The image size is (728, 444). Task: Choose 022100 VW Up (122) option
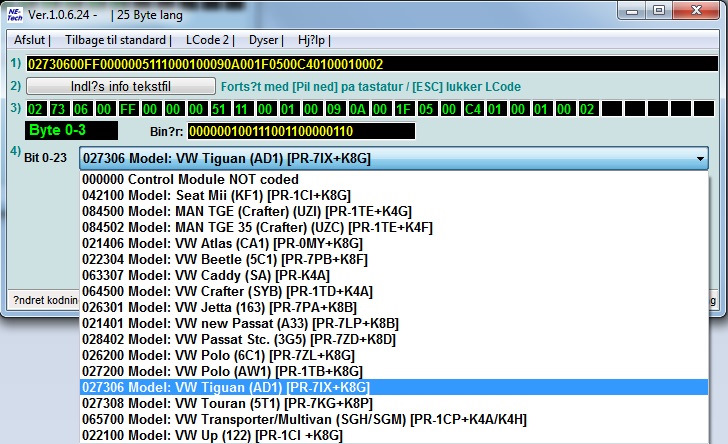(394, 436)
